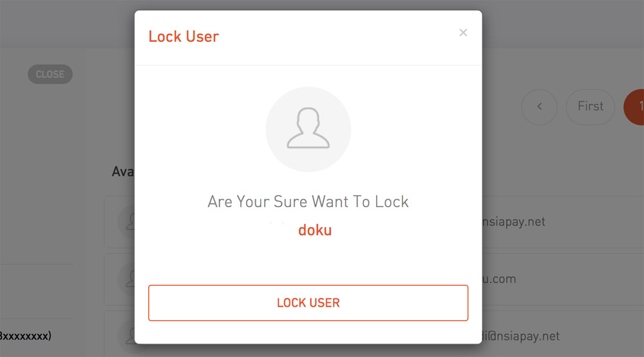Select the orange page 1 button
The image size is (644, 357).
point(634,107)
